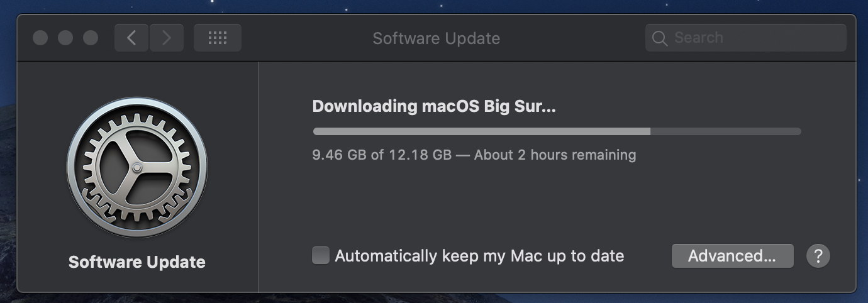
Task: Click the window zoom button
Action: (x=91, y=38)
